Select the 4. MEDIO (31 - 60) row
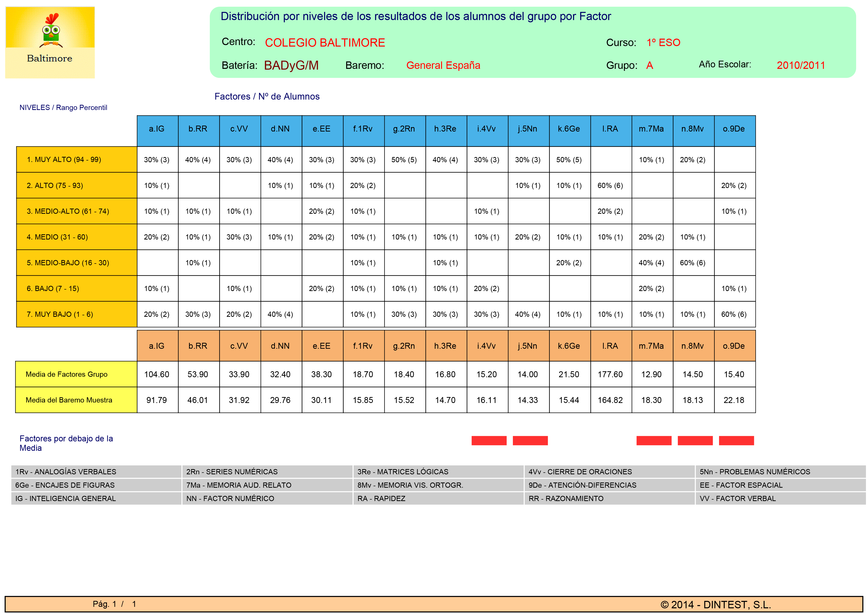Viewport: 868px width, 614px height. click(76, 237)
